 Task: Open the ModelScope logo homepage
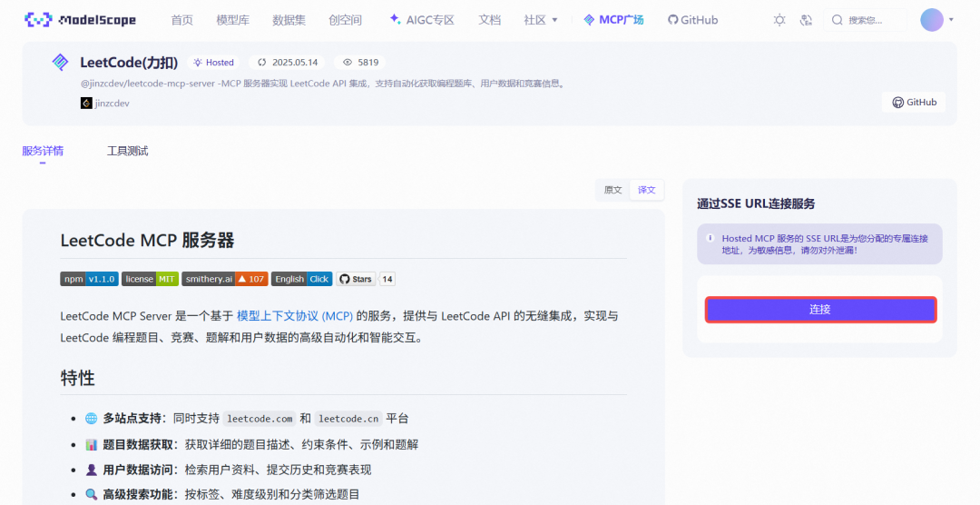pyautogui.click(x=80, y=20)
